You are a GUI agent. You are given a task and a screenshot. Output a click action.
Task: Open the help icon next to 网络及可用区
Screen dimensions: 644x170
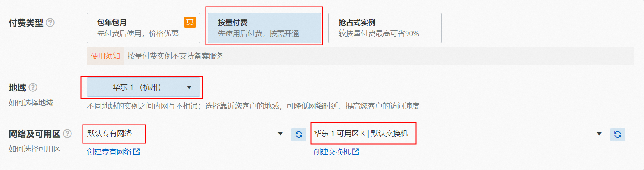67,134
